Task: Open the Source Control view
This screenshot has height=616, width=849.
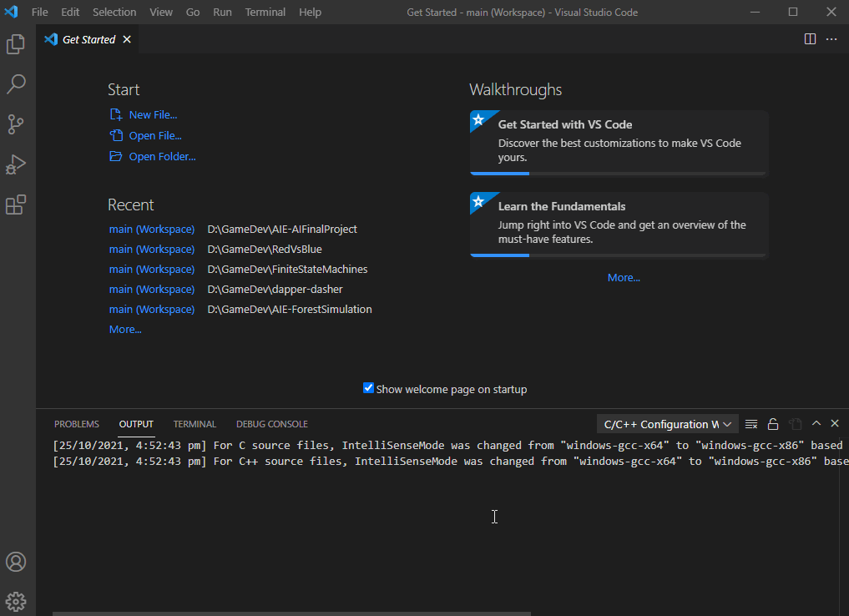Action: click(x=16, y=124)
